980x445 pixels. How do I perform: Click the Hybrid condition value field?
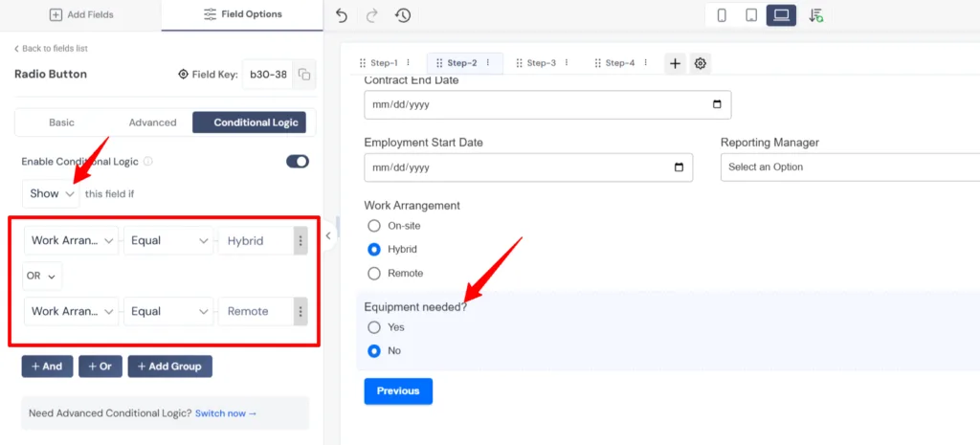point(256,240)
